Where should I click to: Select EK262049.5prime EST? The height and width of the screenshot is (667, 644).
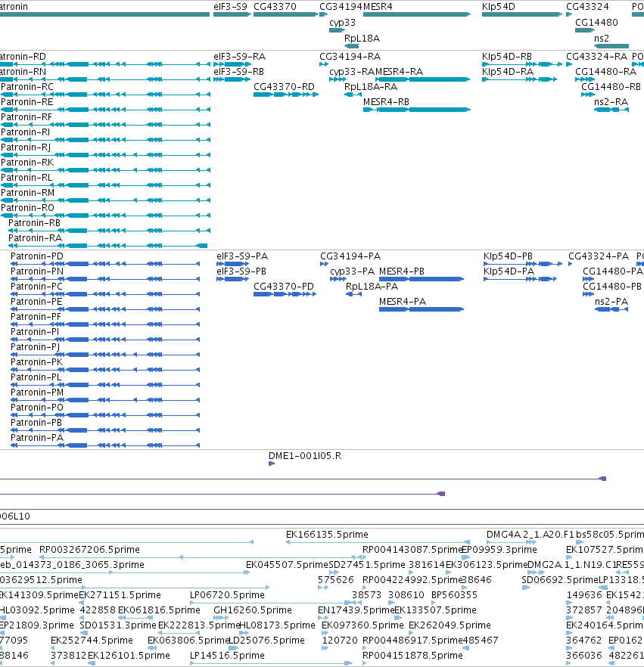tap(411, 633)
